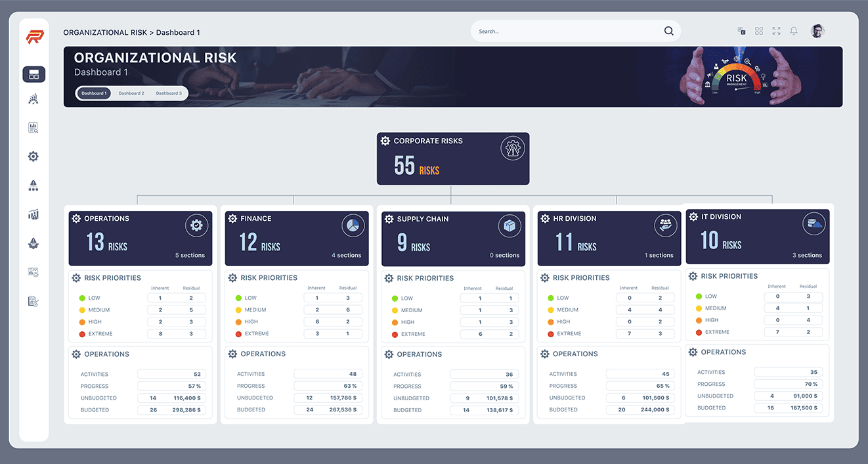The width and height of the screenshot is (868, 464).
Task: Open the notifications bell icon
Action: tap(794, 31)
